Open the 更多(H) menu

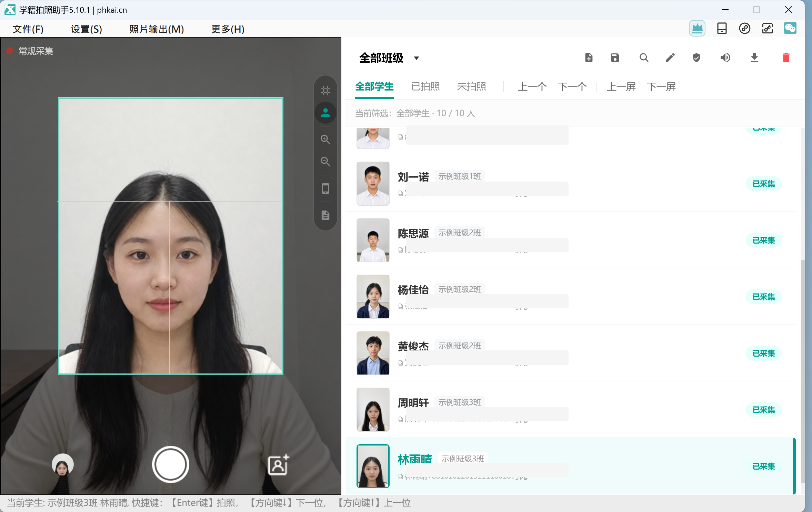pyautogui.click(x=228, y=29)
